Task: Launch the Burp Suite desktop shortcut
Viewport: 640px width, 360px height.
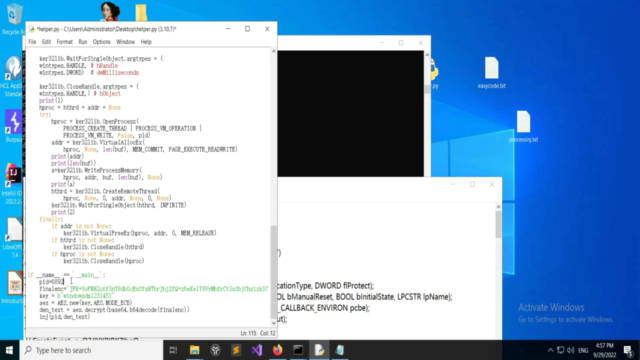Action: (13, 127)
